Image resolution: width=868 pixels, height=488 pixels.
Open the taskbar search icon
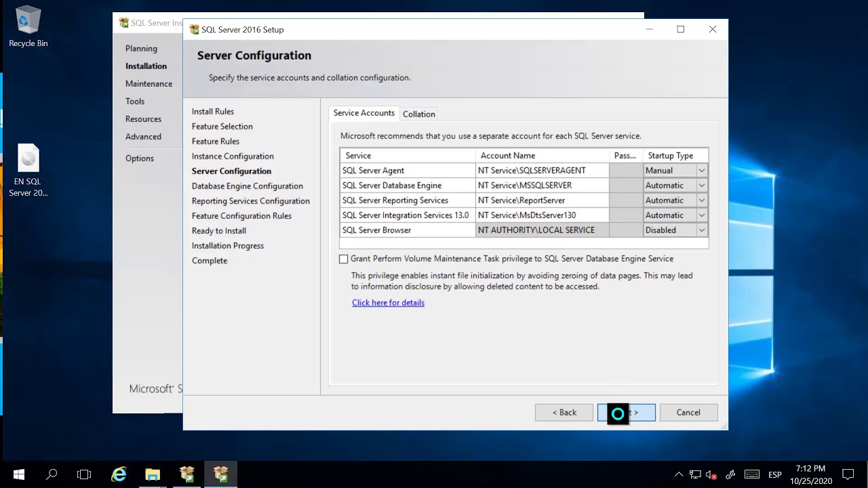(x=52, y=474)
